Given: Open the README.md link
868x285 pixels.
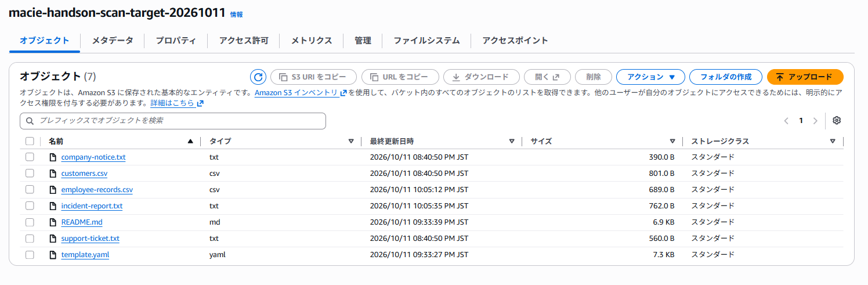Looking at the screenshot, I should point(82,222).
